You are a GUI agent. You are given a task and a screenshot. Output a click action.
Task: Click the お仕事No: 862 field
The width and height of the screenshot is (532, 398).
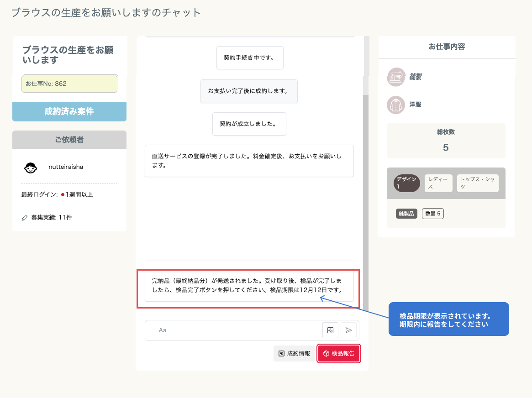(x=69, y=84)
